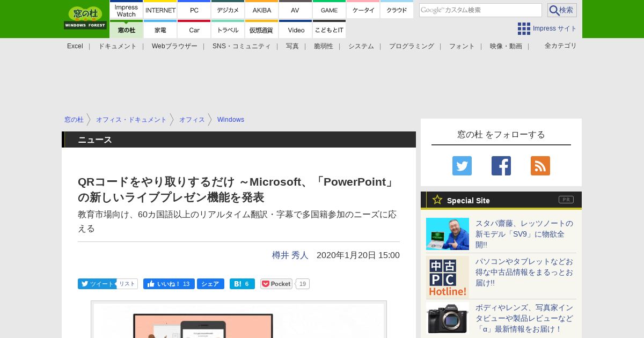Image resolution: width=644 pixels, height=338 pixels.
Task: Open the Impress Watch tab
Action: click(x=126, y=10)
